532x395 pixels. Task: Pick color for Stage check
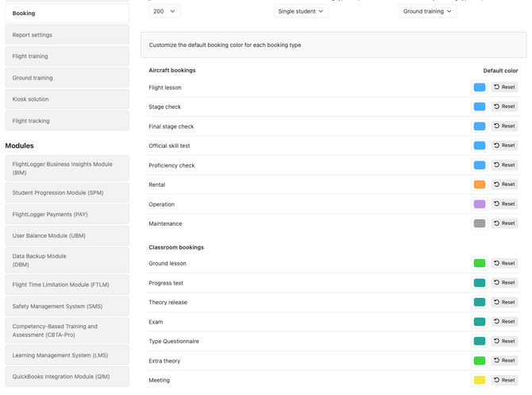[x=480, y=106]
